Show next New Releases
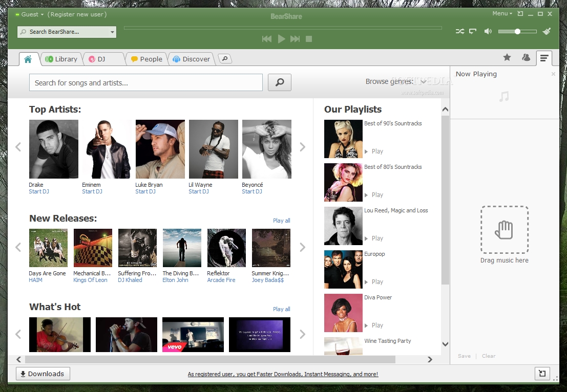The width and height of the screenshot is (567, 392). (303, 247)
